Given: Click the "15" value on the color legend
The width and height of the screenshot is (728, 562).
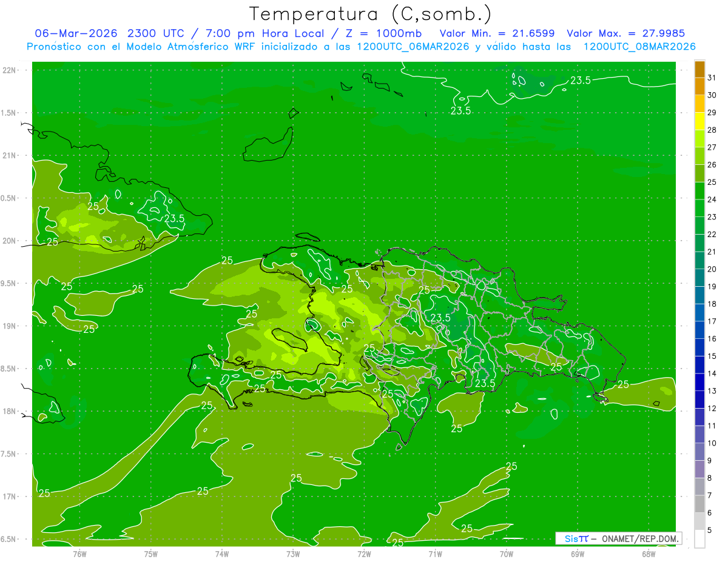Looking at the screenshot, I should [x=712, y=356].
